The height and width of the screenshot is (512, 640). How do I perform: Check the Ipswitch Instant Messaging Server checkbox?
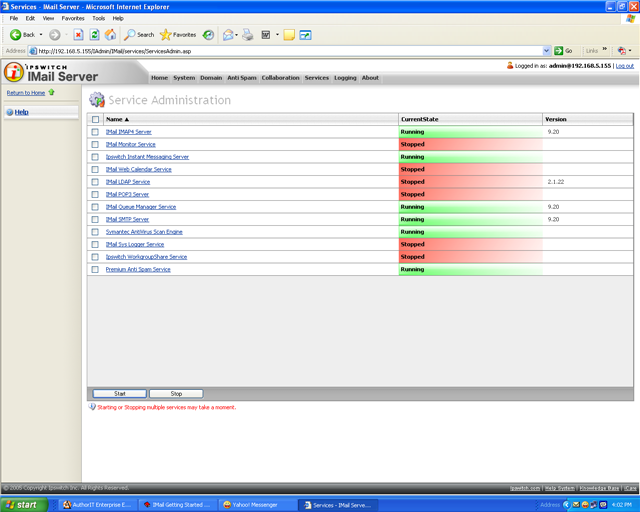click(95, 157)
